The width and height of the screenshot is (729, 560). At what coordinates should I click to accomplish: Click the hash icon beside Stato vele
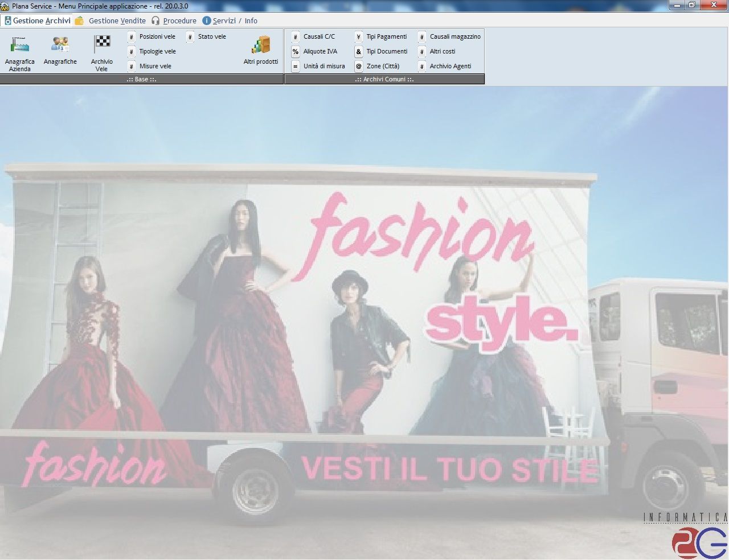point(190,36)
